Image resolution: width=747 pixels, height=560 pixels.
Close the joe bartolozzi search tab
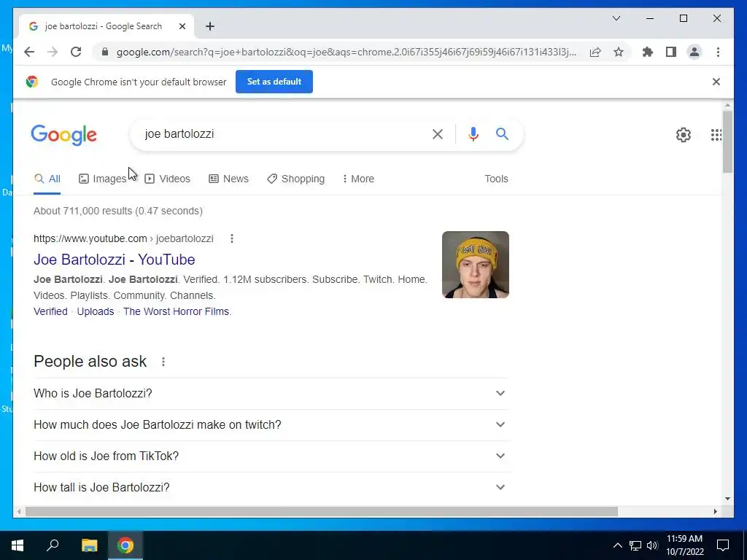click(x=182, y=26)
